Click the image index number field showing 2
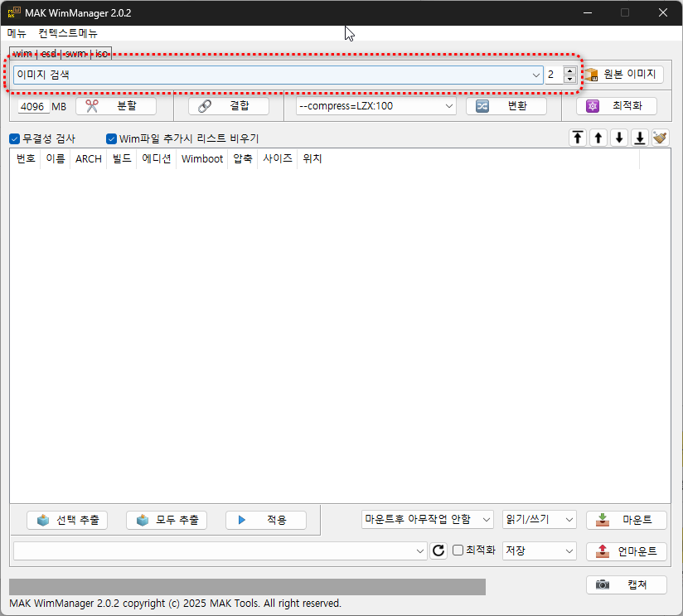The width and height of the screenshot is (683, 616). click(x=554, y=75)
